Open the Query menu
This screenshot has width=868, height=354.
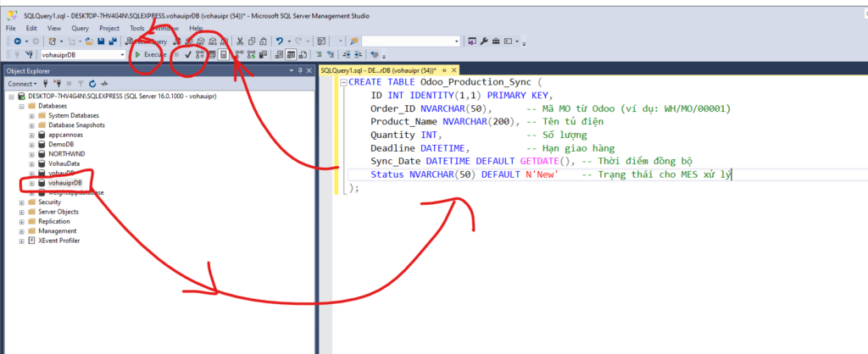coord(79,28)
